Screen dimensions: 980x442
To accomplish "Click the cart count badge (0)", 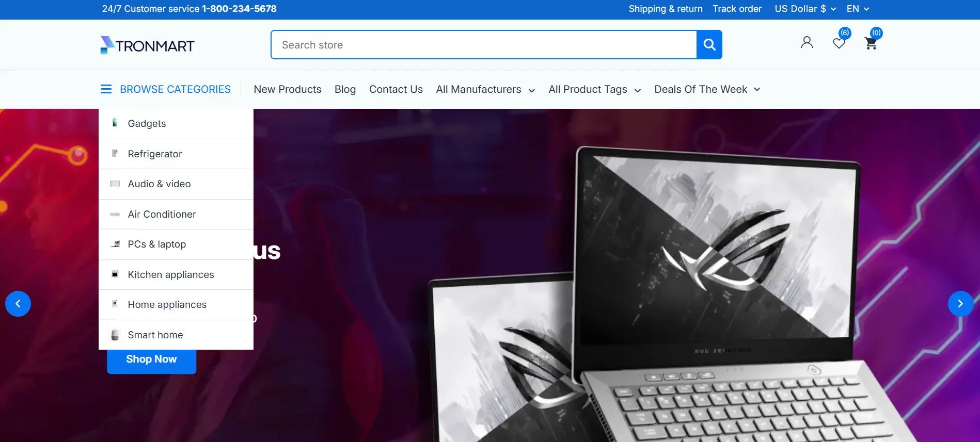I will [x=876, y=32].
